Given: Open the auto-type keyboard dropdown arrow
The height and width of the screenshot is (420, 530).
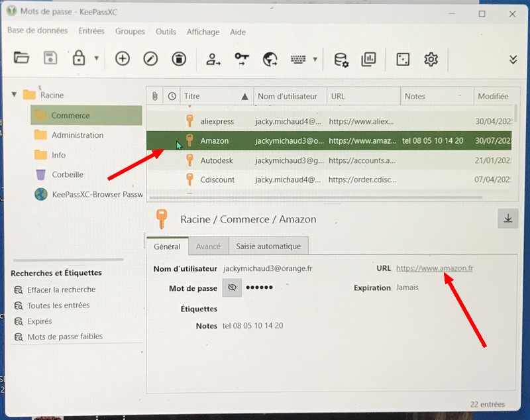Looking at the screenshot, I should (315, 59).
